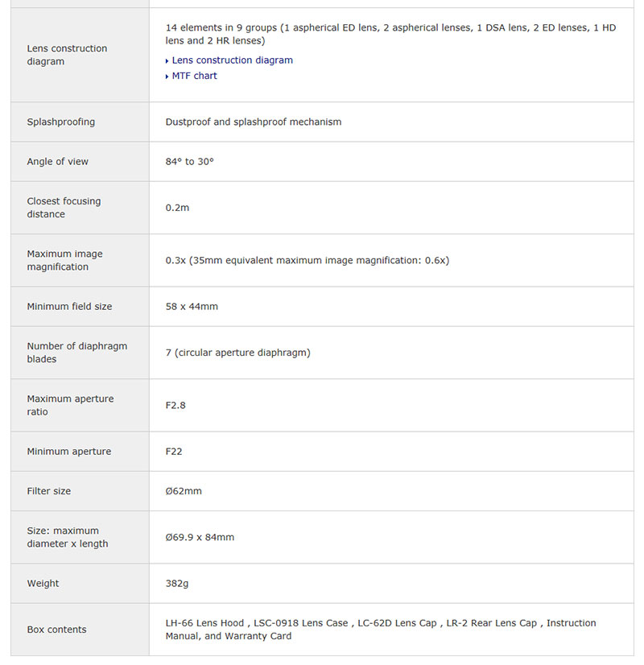Click the Filter size label
644x665 pixels.
(50, 491)
